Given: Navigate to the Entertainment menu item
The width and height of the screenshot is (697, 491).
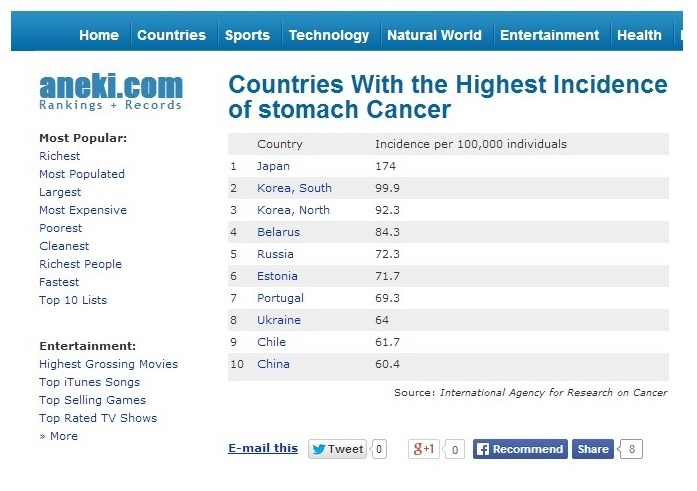Looking at the screenshot, I should tap(549, 35).
